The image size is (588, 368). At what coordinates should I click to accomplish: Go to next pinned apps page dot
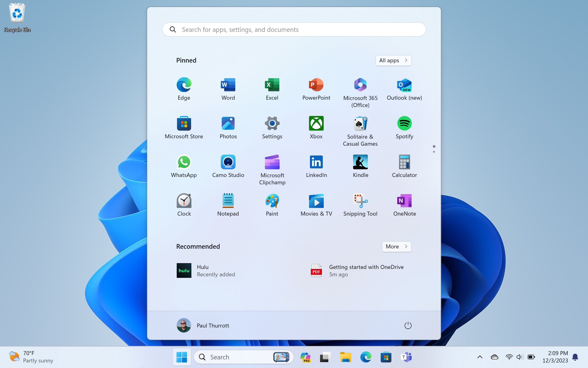pos(434,152)
